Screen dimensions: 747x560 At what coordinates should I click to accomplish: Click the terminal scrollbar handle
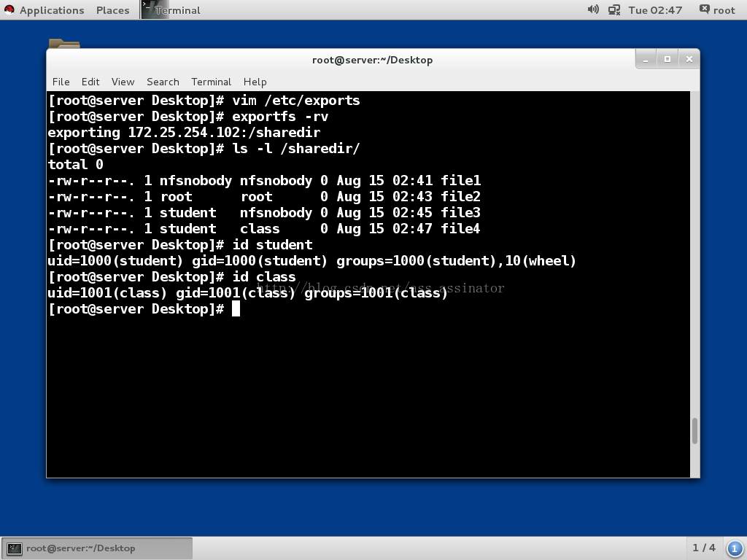694,431
